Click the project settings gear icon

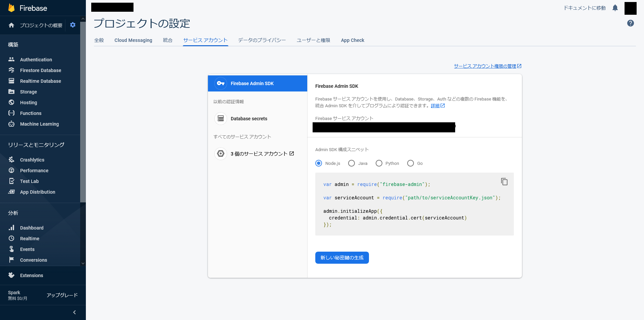point(73,25)
